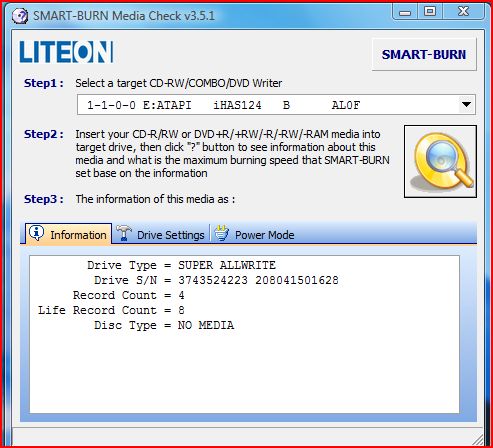This screenshot has width=493, height=448.
Task: Click the app disc icon in title bar
Action: 20,16
